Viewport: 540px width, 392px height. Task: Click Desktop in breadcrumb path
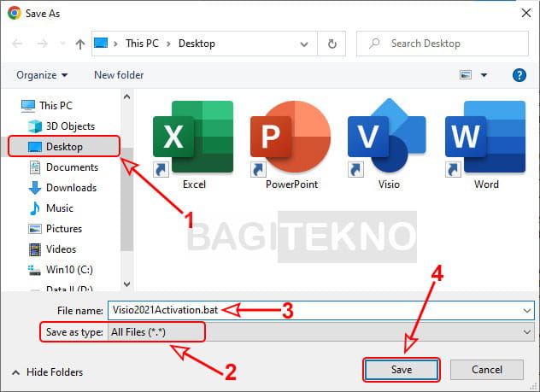tap(197, 44)
